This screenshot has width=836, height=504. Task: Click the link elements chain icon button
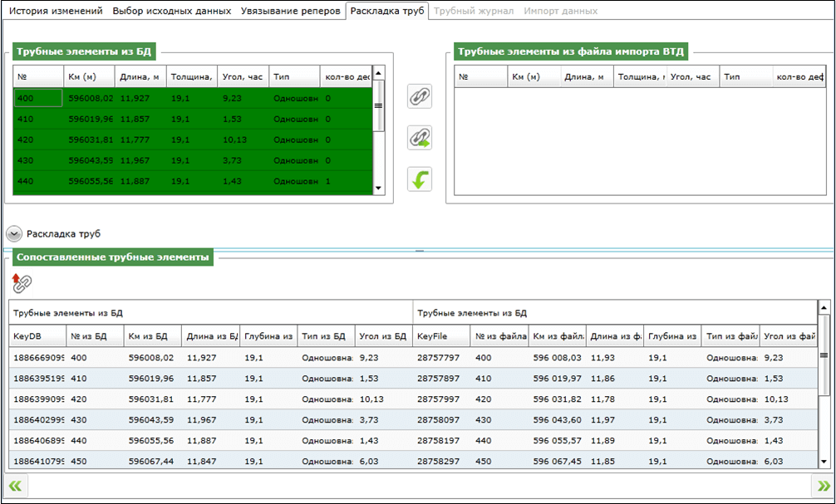point(420,96)
